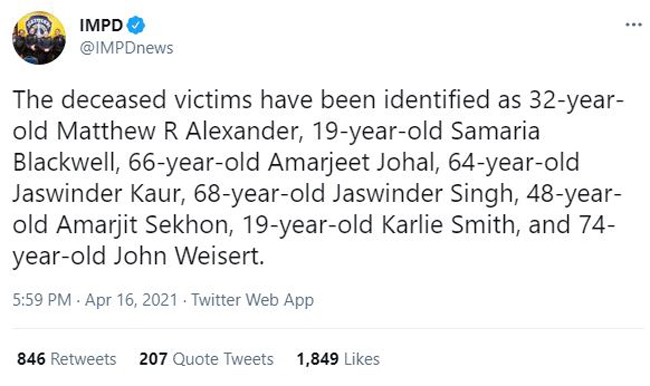Screen dimensions: 650x386
Task: View the 207 Quote Tweets list
Action: coord(206,359)
